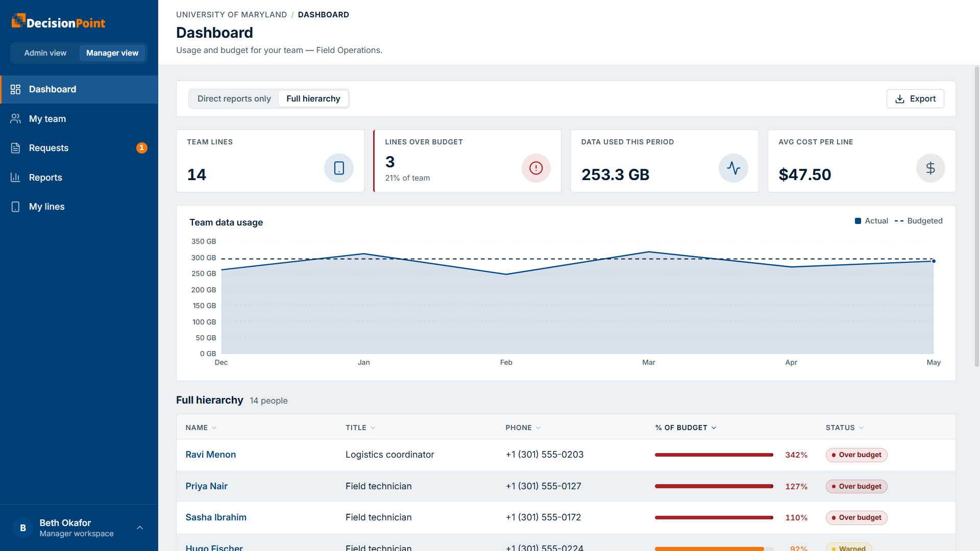Select Full hierarchy view
The width and height of the screenshot is (980, 551).
[x=313, y=99]
